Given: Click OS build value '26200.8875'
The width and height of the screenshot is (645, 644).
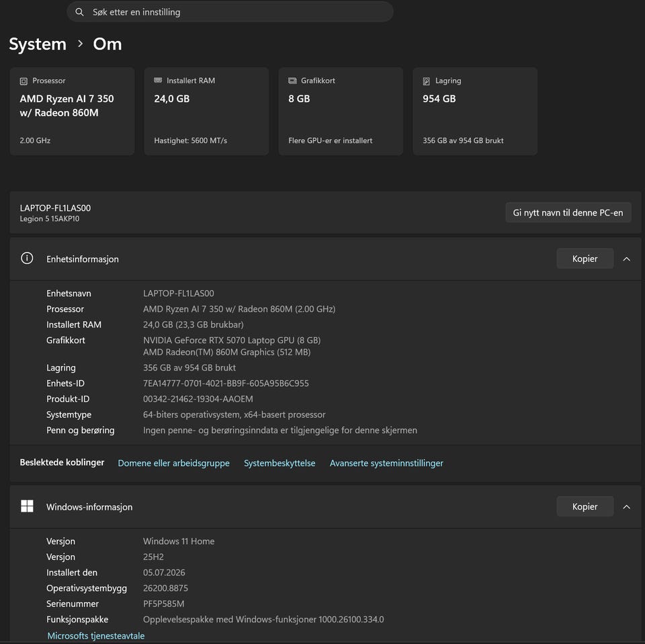Looking at the screenshot, I should click(x=165, y=588).
